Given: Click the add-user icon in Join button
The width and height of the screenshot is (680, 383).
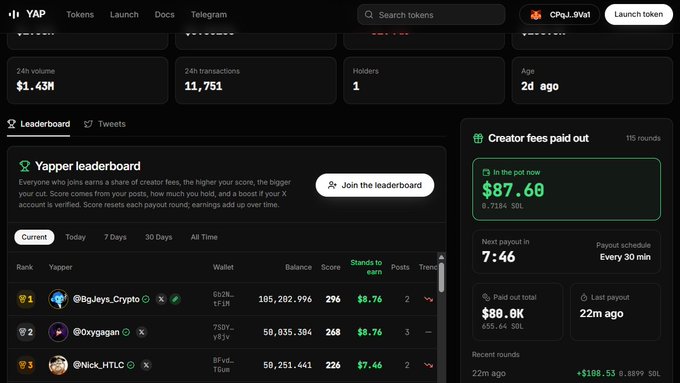Looking at the screenshot, I should tap(332, 185).
